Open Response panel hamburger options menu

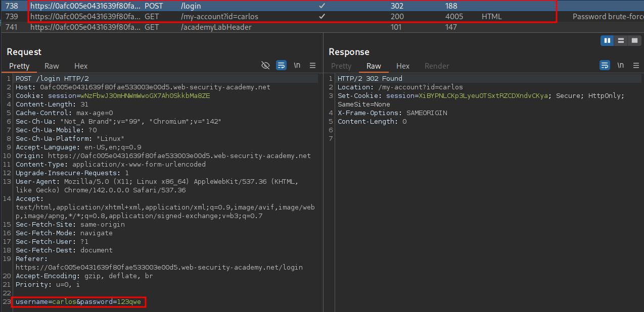click(x=636, y=66)
